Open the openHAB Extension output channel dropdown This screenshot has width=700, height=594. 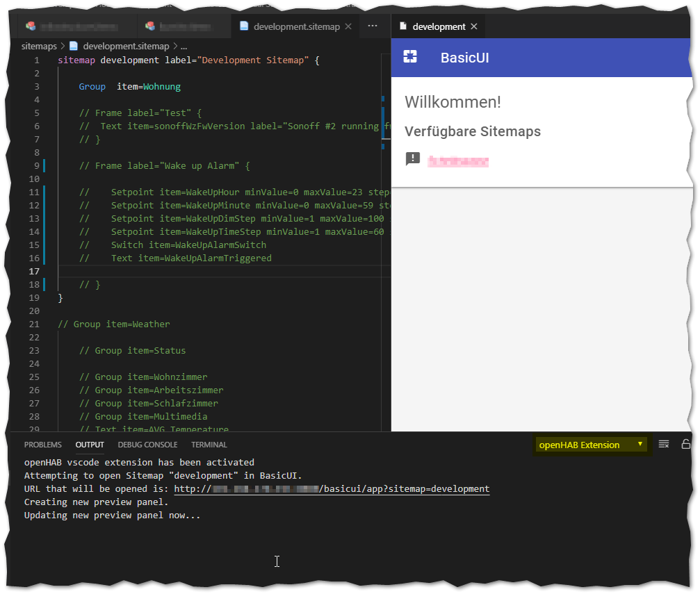coord(591,445)
